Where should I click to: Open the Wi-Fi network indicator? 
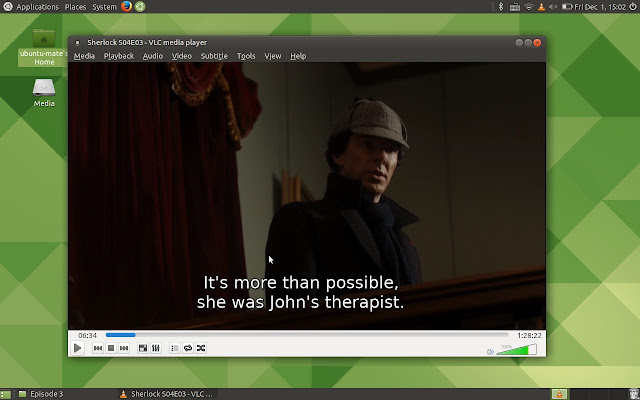tap(529, 7)
